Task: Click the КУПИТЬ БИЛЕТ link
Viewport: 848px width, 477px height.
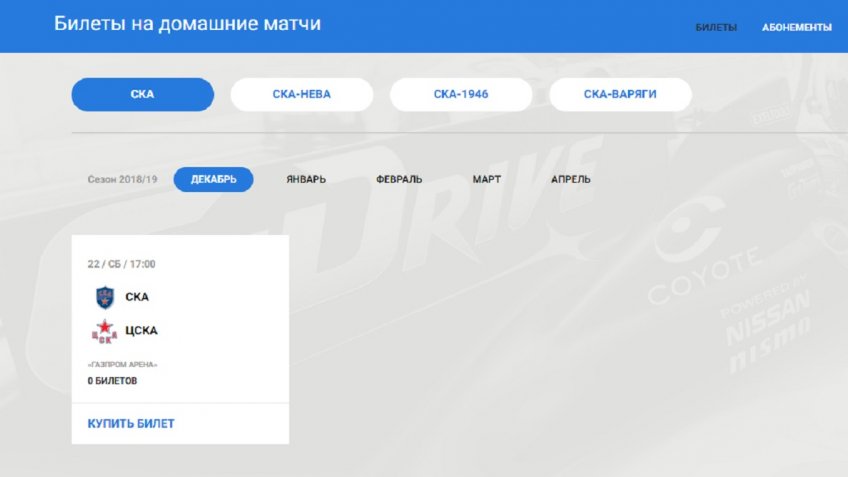Action: pos(131,424)
